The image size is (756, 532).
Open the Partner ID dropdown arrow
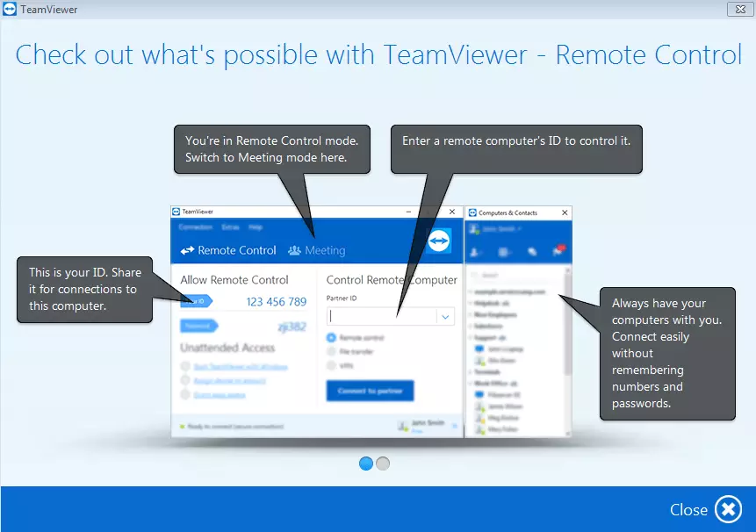click(x=445, y=317)
